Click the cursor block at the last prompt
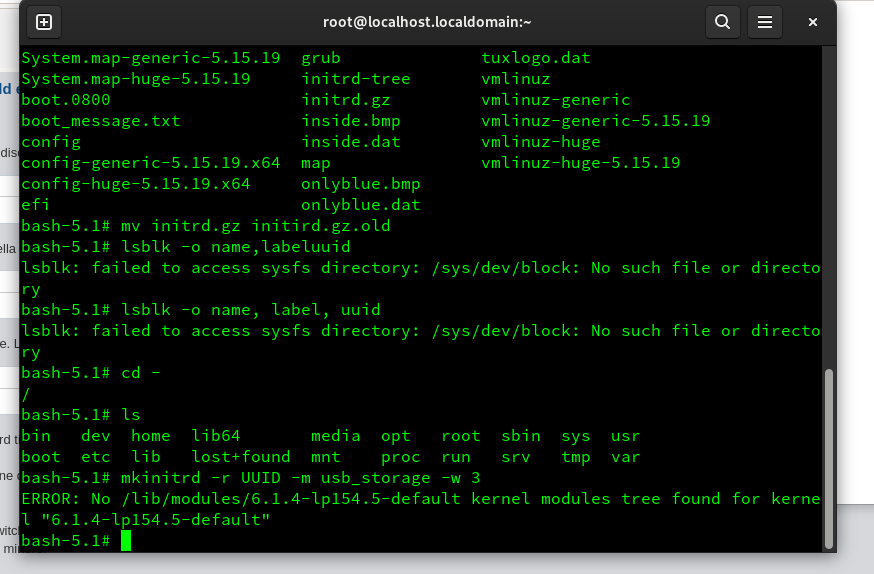This screenshot has width=874, height=574. (126, 541)
